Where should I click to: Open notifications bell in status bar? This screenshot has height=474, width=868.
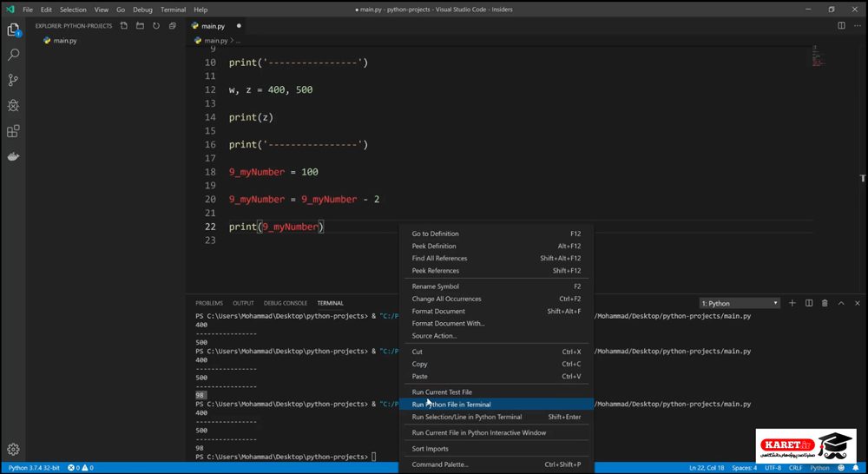[x=855, y=468]
